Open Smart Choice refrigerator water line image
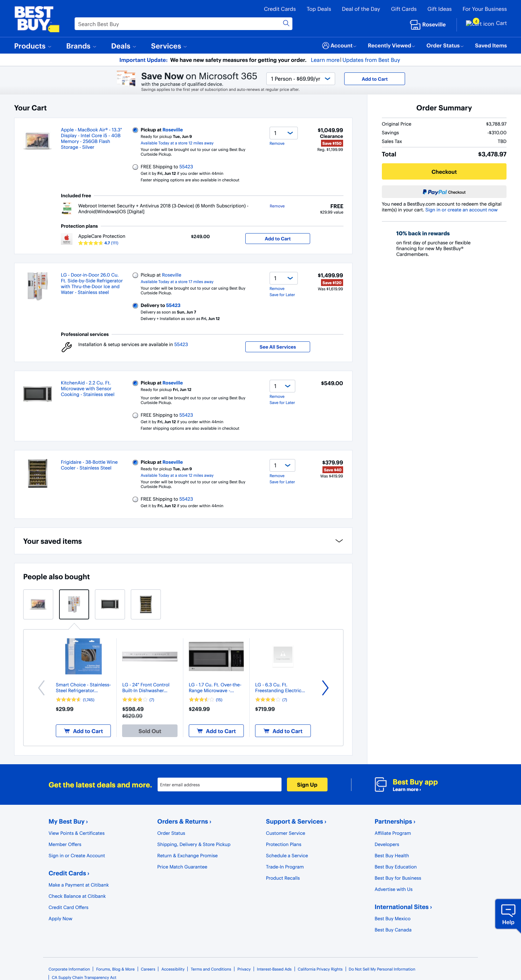Screen dimensions: 521x980 click(83, 657)
